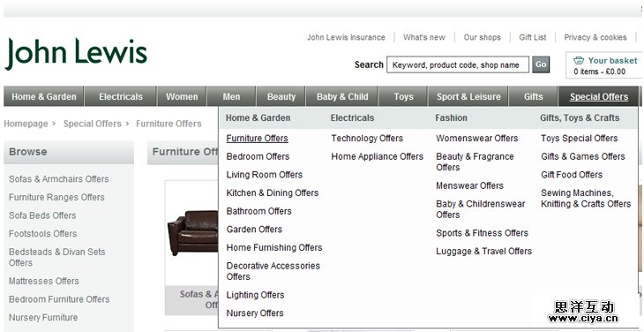Select Furniture Offers in the dropdown
The width and height of the screenshot is (644, 332).
tap(257, 139)
